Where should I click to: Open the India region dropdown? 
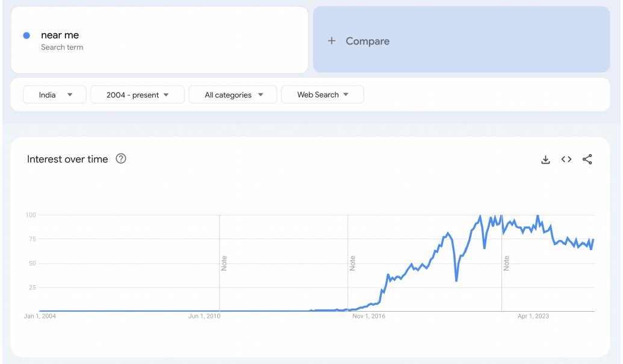[54, 94]
